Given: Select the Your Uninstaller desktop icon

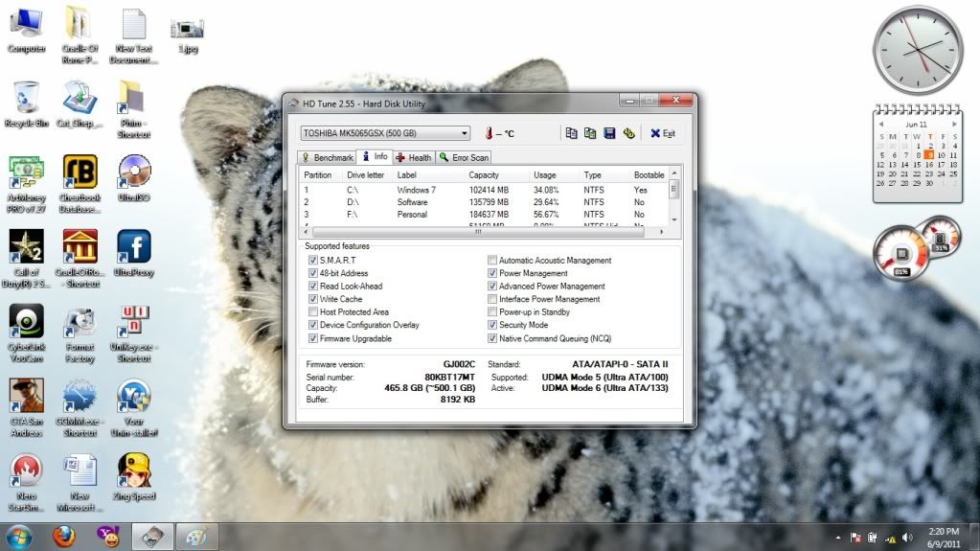Looking at the screenshot, I should [x=134, y=407].
